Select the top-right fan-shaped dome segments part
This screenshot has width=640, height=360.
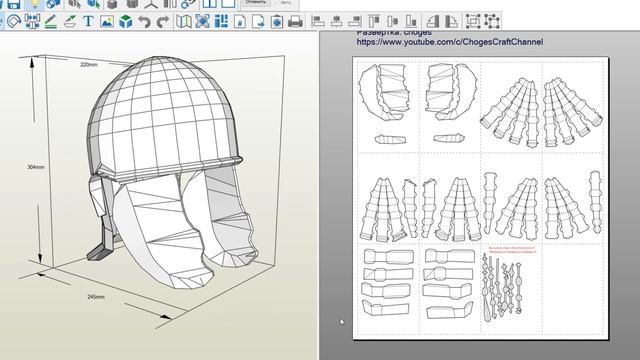coord(573,112)
